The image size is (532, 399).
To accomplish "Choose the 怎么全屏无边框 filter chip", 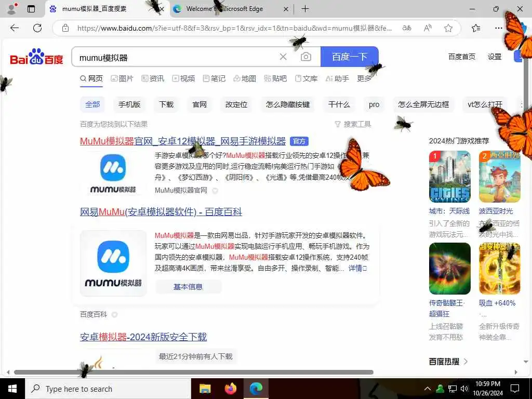I will pyautogui.click(x=423, y=104).
